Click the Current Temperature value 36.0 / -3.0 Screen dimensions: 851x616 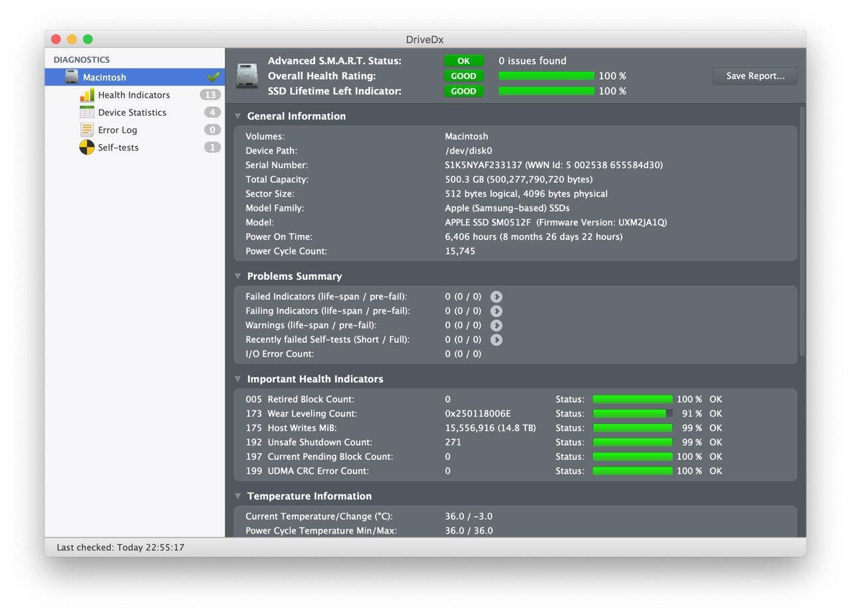pyautogui.click(x=469, y=516)
